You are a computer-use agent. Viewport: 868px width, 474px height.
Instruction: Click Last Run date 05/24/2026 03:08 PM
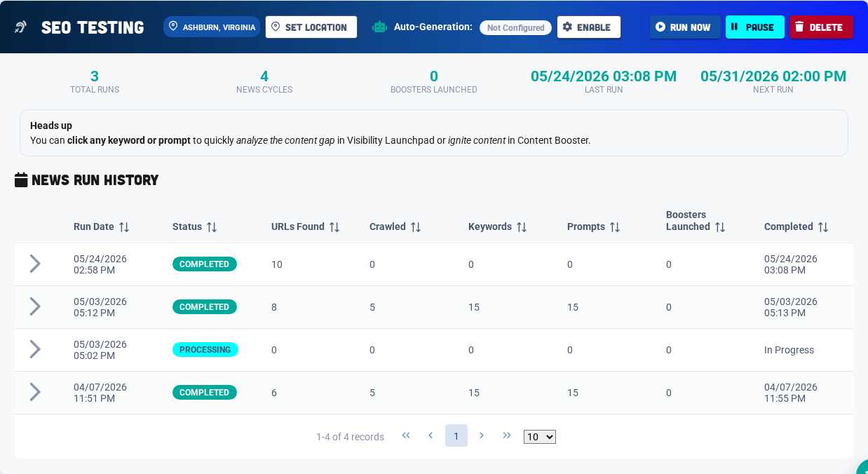click(x=604, y=76)
